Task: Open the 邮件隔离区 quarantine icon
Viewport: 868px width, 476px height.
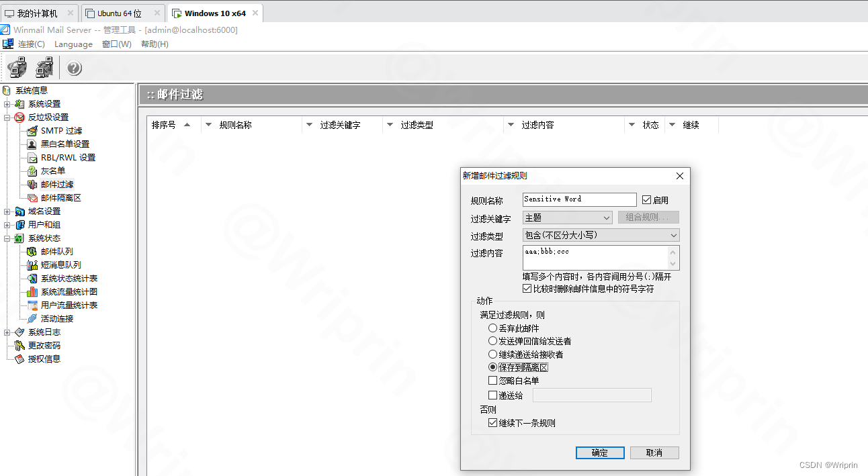Action: [32, 197]
